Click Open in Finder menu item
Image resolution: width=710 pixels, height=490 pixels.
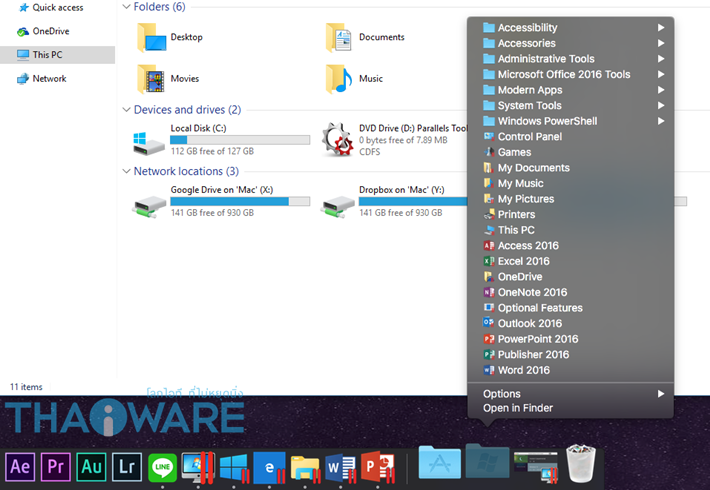click(x=571, y=408)
